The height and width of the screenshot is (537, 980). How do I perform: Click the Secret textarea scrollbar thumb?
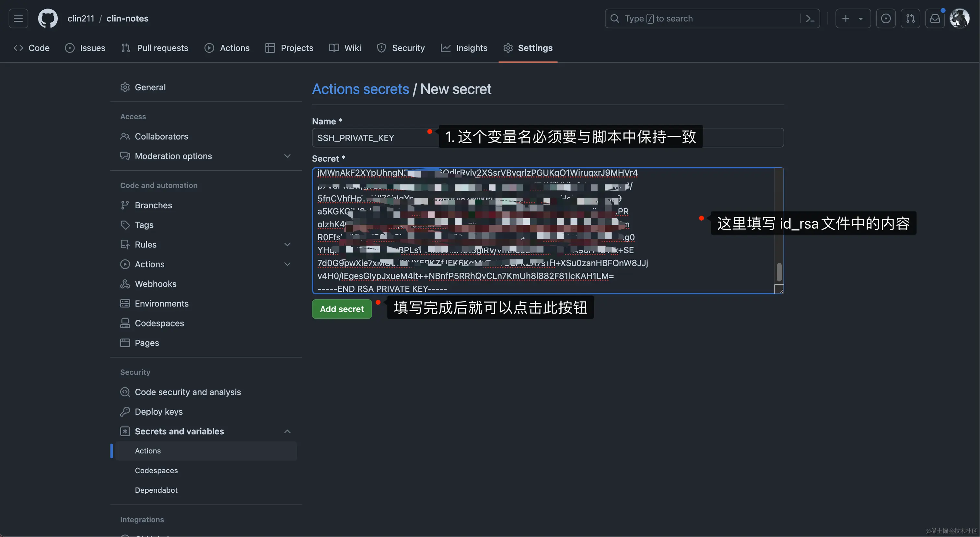pyautogui.click(x=779, y=272)
